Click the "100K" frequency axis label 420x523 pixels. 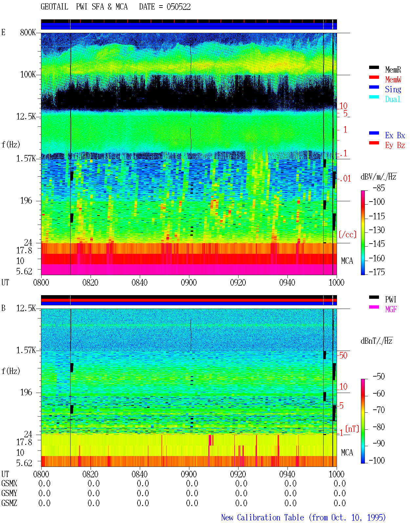pos(28,74)
